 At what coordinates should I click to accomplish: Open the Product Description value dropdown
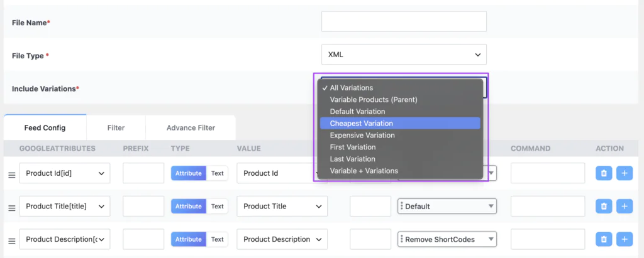coord(282,239)
